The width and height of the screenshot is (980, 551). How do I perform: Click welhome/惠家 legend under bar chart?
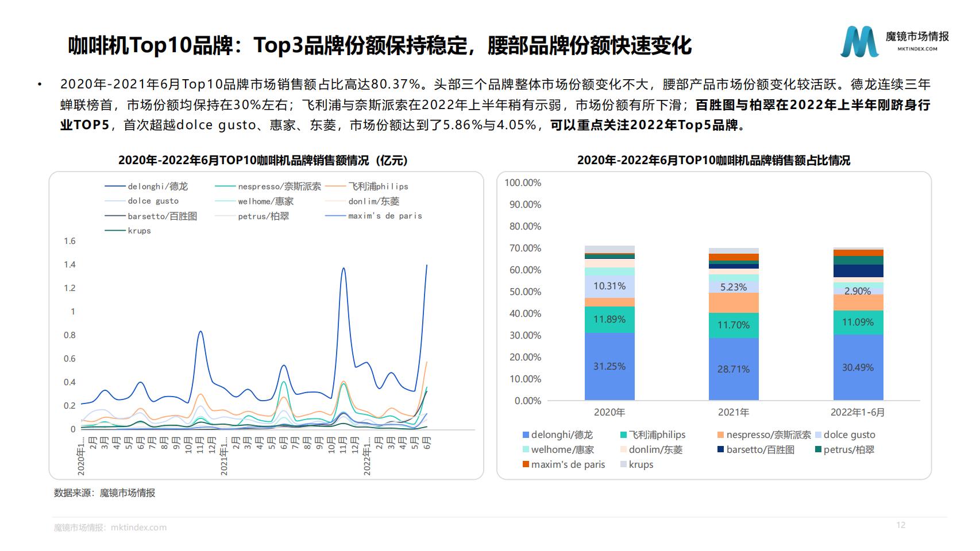click(558, 450)
